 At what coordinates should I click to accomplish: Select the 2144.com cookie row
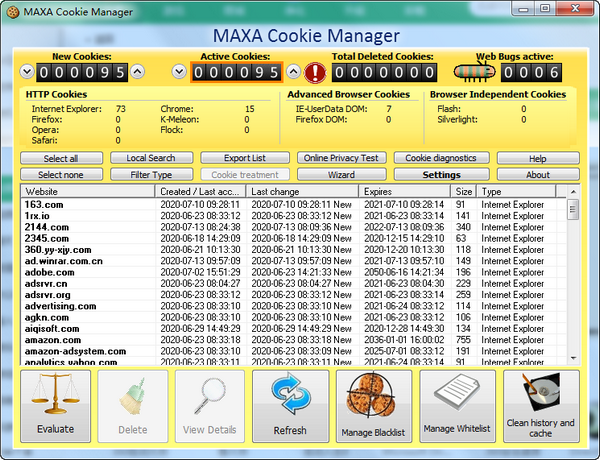click(293, 227)
